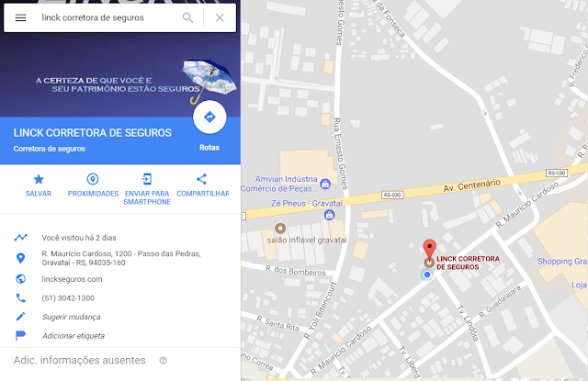The image size is (588, 381).
Task: Click the round Rotas directions button
Action: (209, 117)
